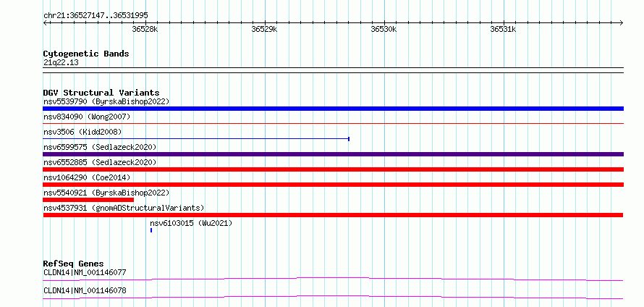
Task: Open variant nsv6103015 (Wu2021) label
Action: pos(191,223)
